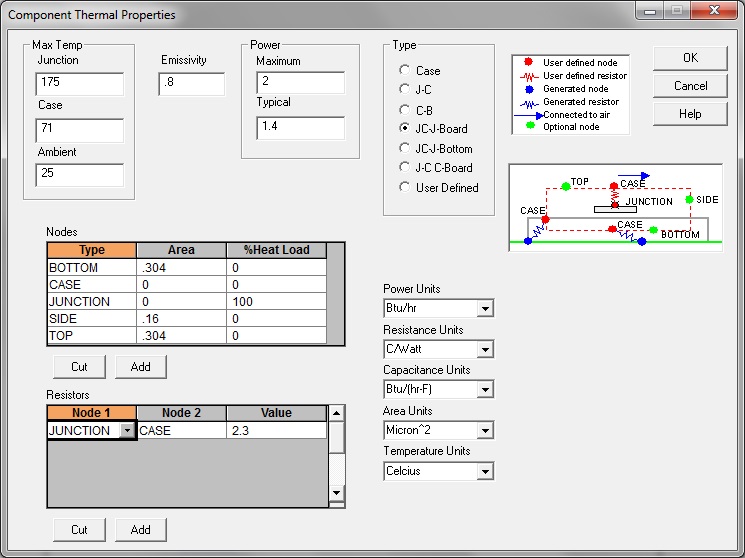Viewport: 745px width, 558px height.
Task: Click the Node 2 column header
Action: (x=181, y=413)
